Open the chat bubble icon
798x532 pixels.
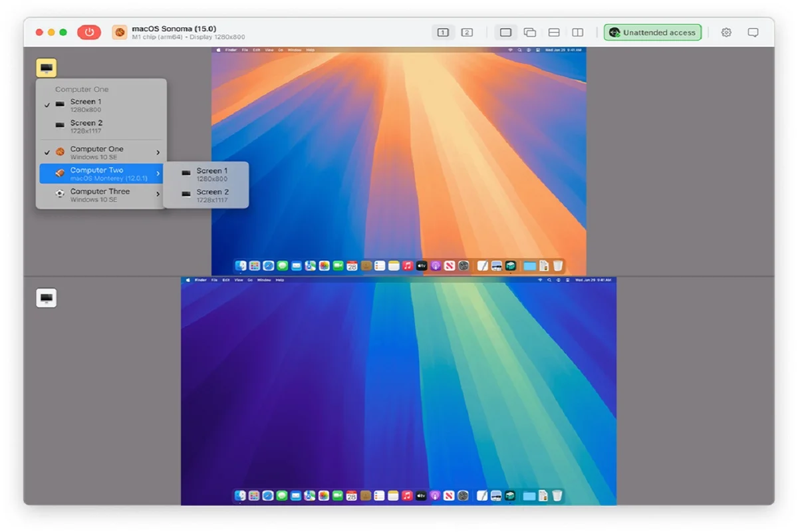click(753, 32)
